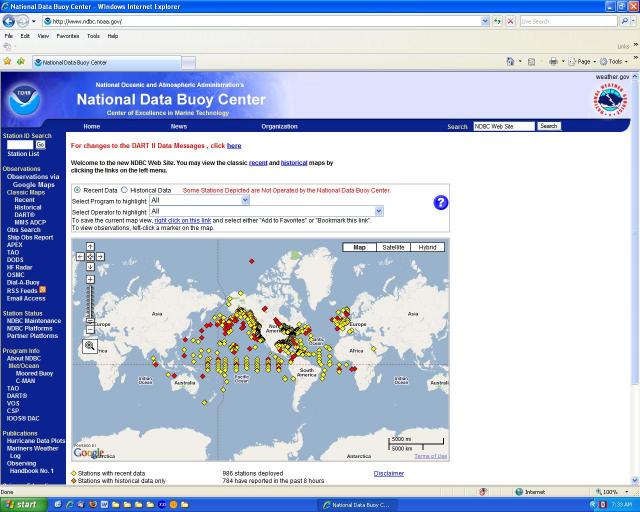Image resolution: width=640 pixels, height=512 pixels.
Task: Click the Ship Obs Report sidebar link
Action: (x=30, y=237)
